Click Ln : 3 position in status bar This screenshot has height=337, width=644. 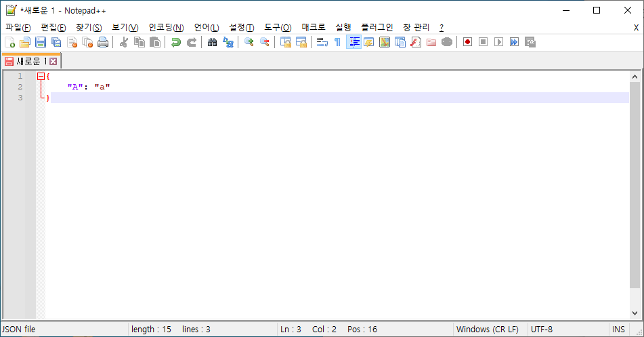pyautogui.click(x=291, y=329)
